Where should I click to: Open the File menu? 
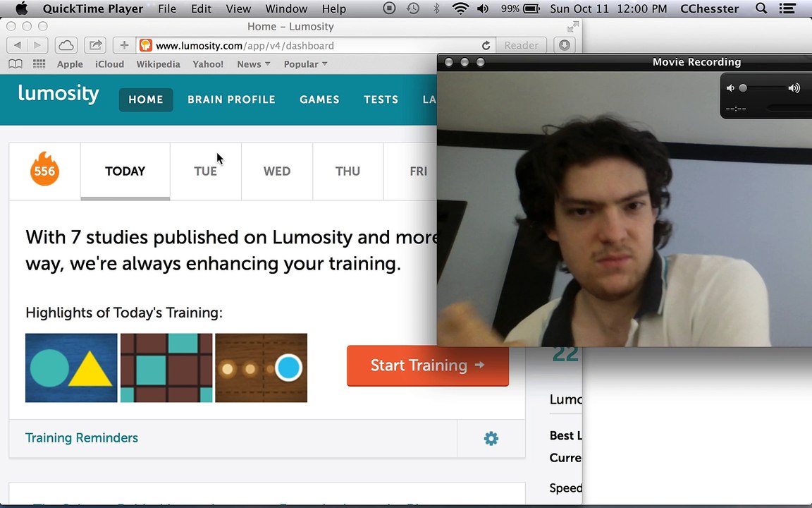point(167,8)
